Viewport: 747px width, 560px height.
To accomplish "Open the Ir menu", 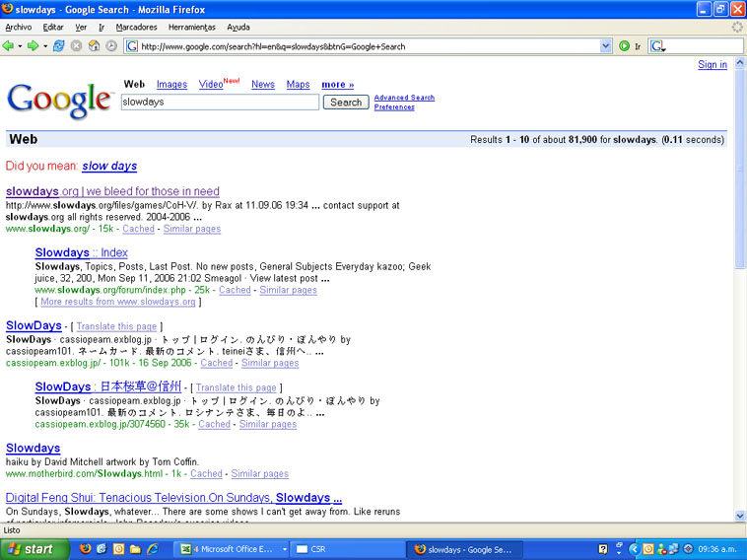I will (102, 28).
